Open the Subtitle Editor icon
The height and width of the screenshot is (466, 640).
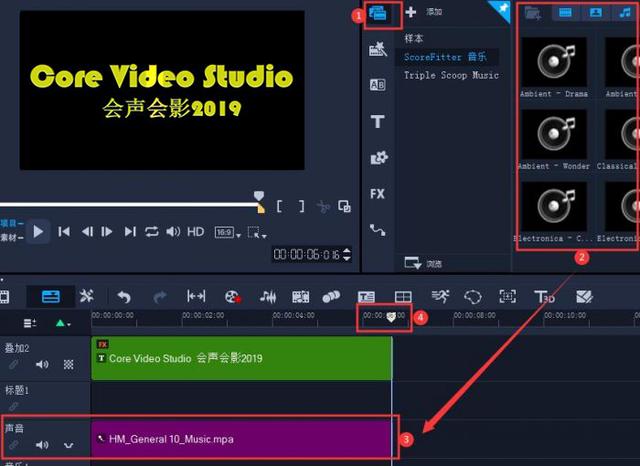coord(366,297)
